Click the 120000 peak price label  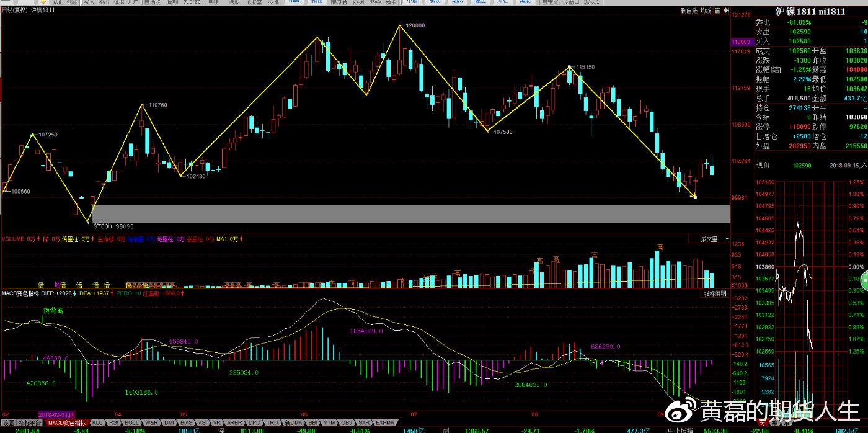[x=415, y=25]
